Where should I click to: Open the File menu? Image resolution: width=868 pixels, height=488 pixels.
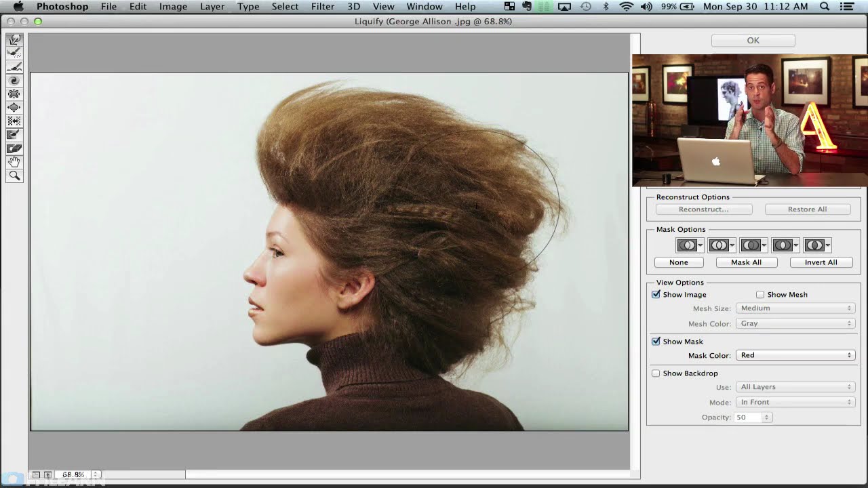(x=108, y=7)
